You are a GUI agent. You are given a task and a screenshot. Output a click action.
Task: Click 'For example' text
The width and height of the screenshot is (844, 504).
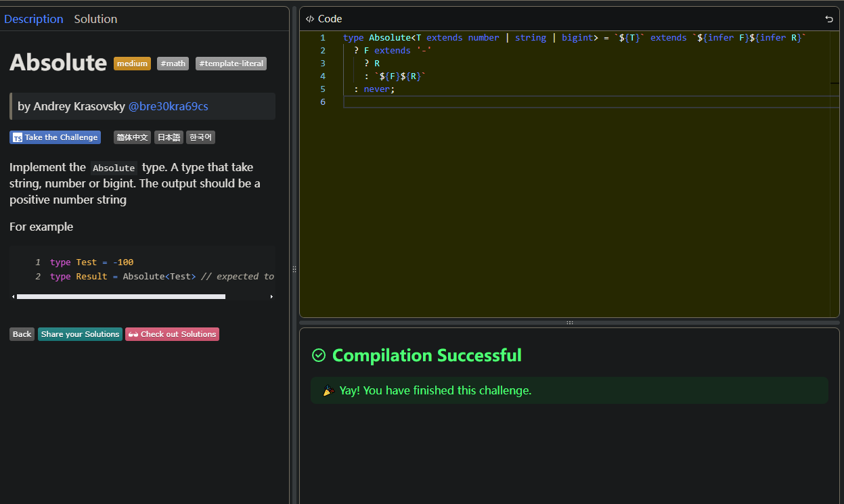click(41, 227)
